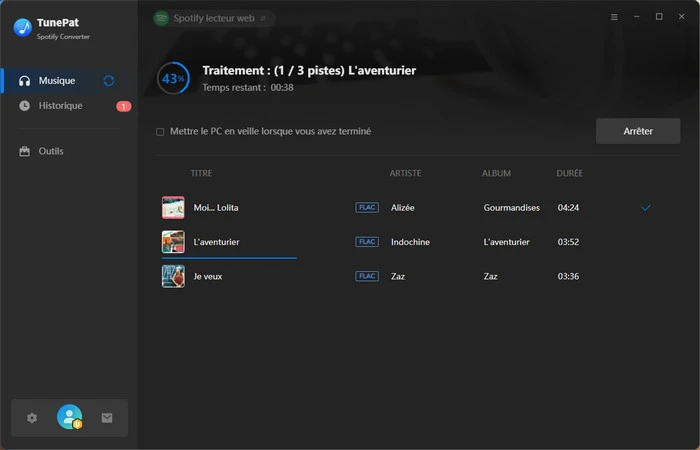Click the L'aventurier album thumbnail
Viewport: 700px width, 450px height.
173,242
